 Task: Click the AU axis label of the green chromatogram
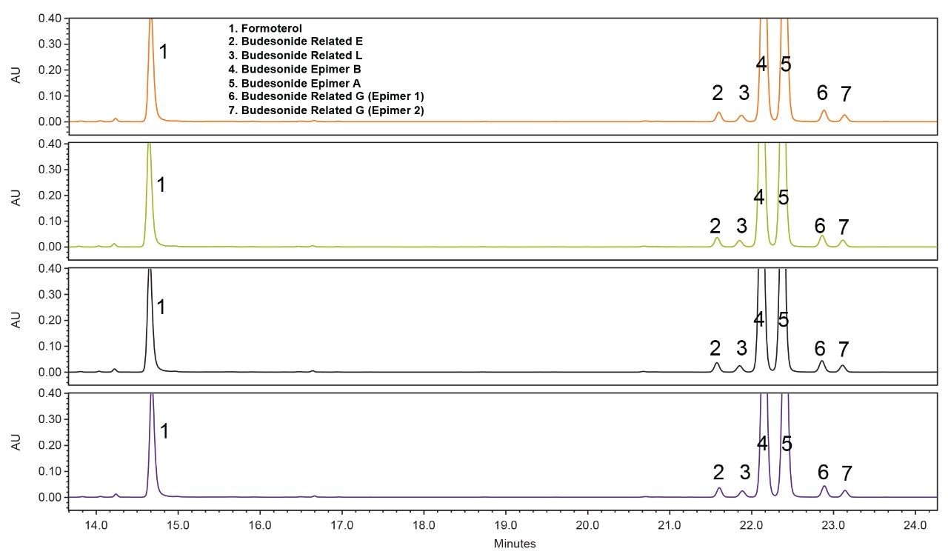pos(16,197)
